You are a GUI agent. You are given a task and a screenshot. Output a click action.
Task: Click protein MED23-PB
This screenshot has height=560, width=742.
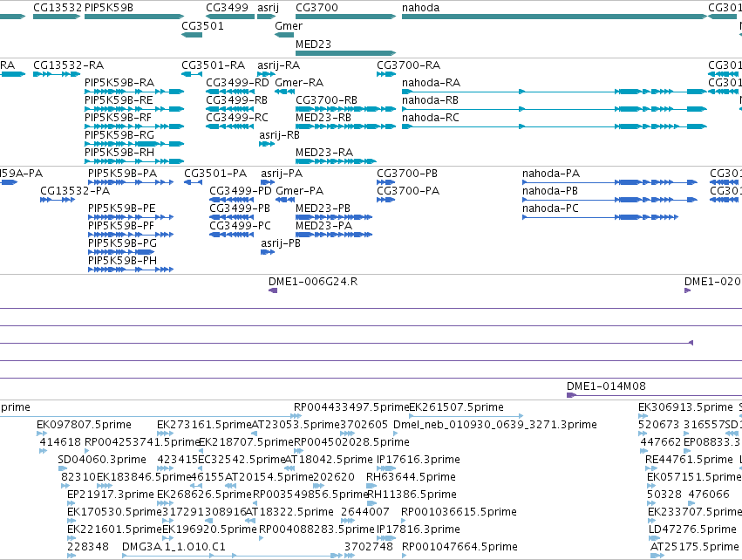tap(323, 208)
